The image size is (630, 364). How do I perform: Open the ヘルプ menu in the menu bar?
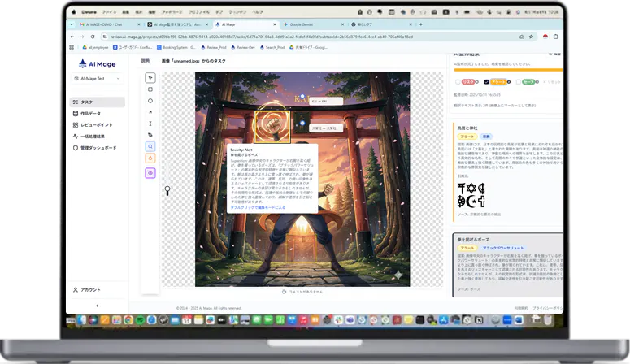pos(258,12)
